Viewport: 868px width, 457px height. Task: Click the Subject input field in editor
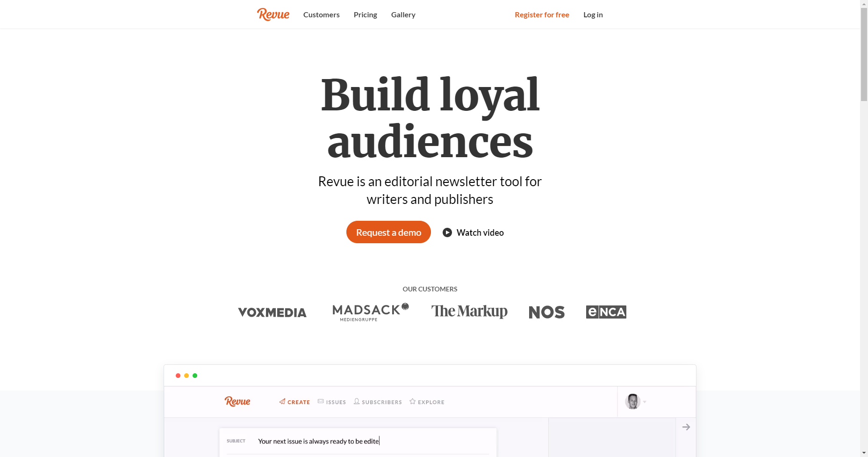coord(373,441)
